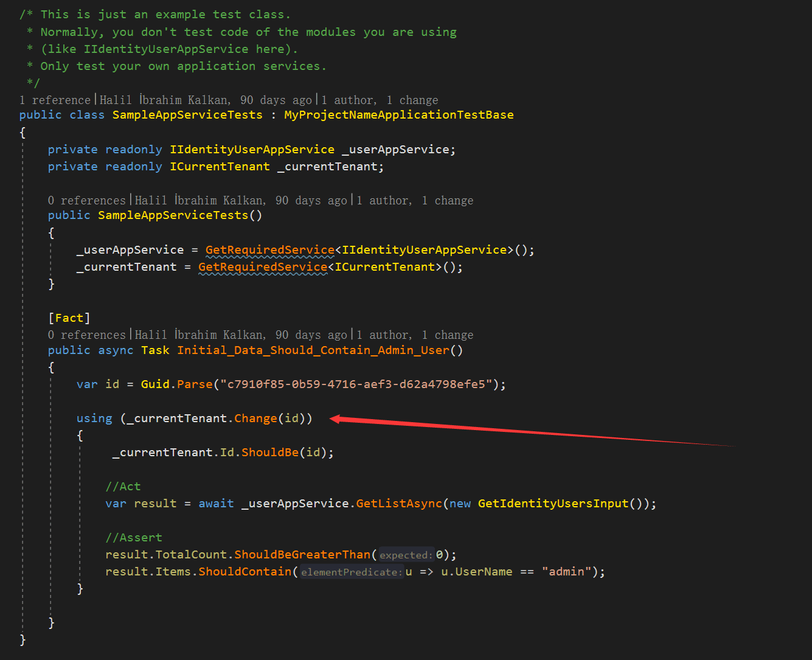Open the underlined GetRequiredService<IIdentityUserAppService> link

click(x=270, y=249)
